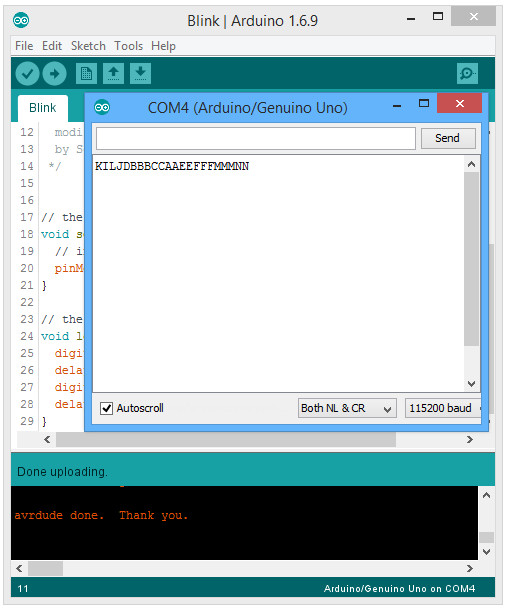Click the 'Done uploading.' status message
This screenshot has height=612, width=509.
pos(62,472)
